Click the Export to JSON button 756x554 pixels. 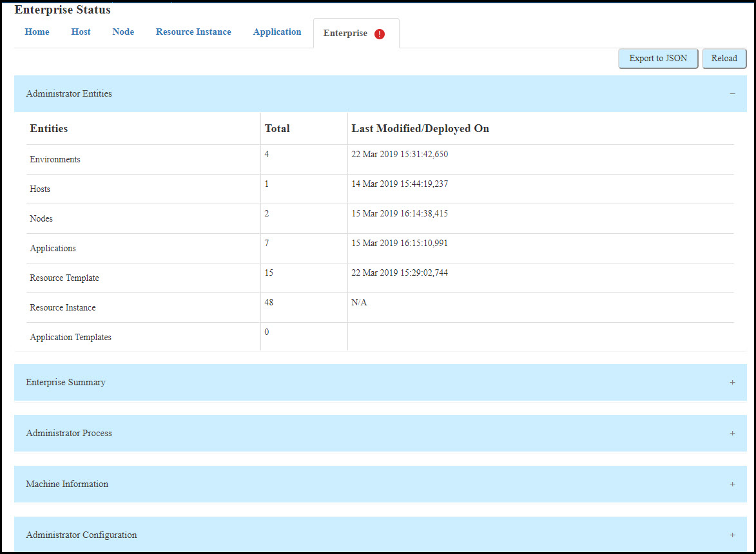pyautogui.click(x=658, y=59)
